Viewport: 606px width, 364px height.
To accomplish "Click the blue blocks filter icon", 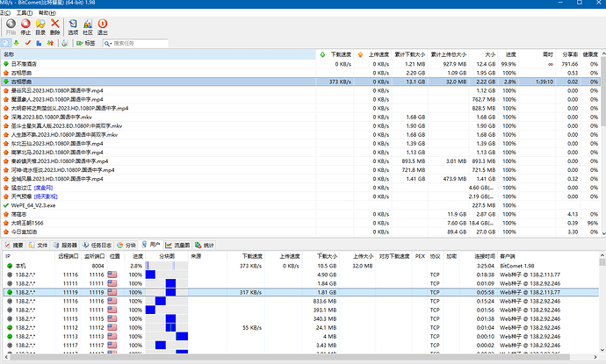I will (x=39, y=43).
